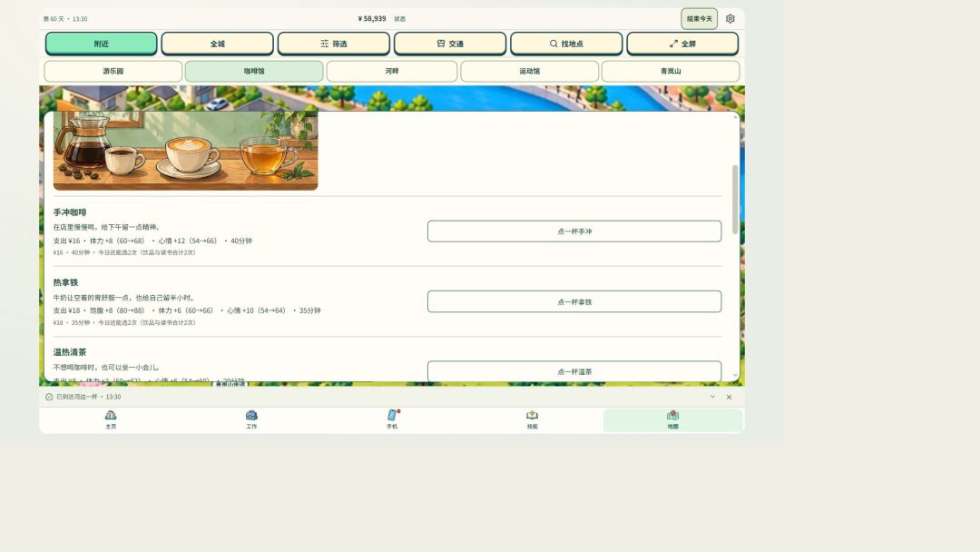The width and height of the screenshot is (980, 552).
Task: Click the 第60天 · 13:30 day indicator
Action: [65, 19]
